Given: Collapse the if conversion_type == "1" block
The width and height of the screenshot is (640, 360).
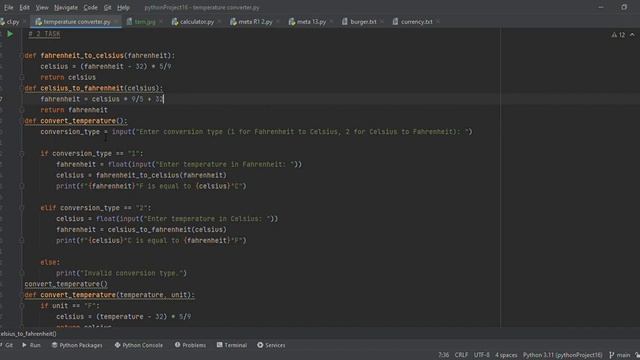Looking at the screenshot, I should tap(22, 153).
